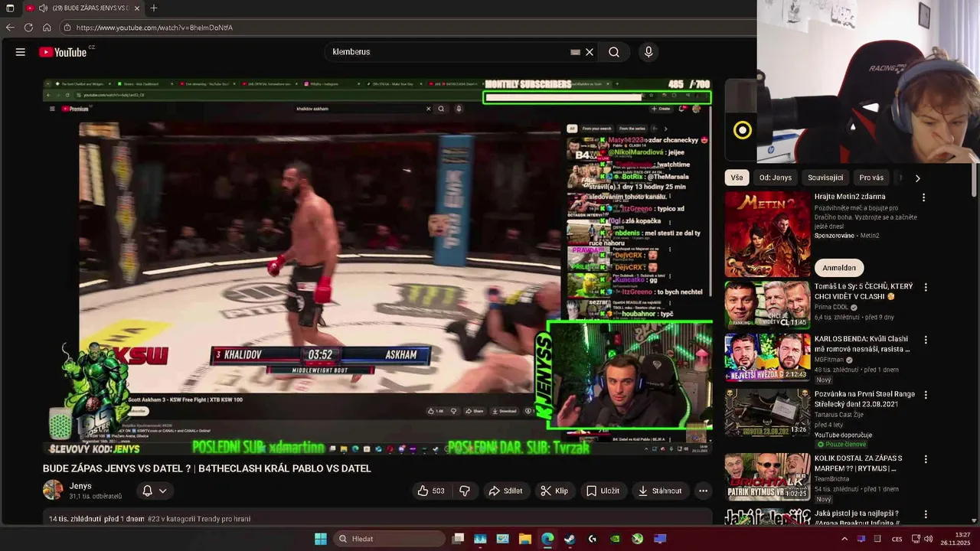Open 'KOLIK DOSTAL ZA ZÁPAS S MARPEM' title

tap(858, 463)
